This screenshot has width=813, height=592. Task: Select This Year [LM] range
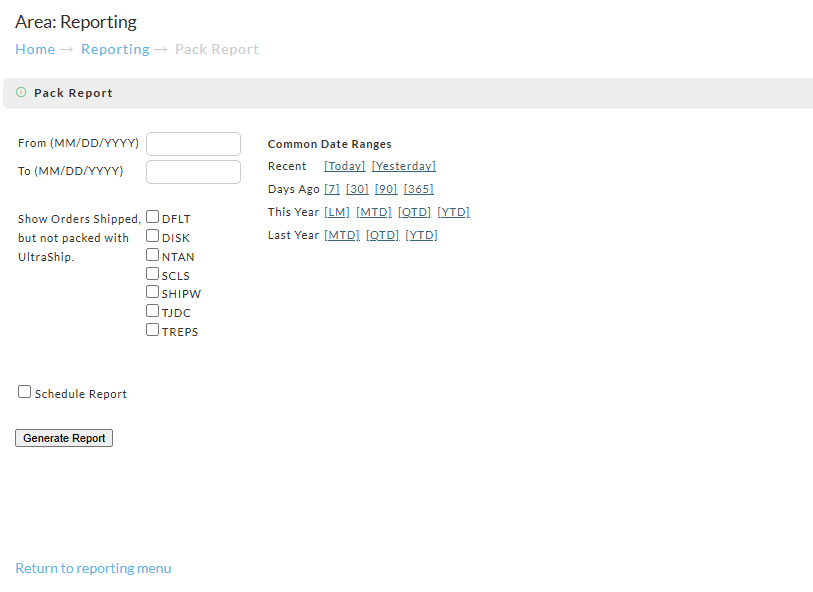coord(337,212)
